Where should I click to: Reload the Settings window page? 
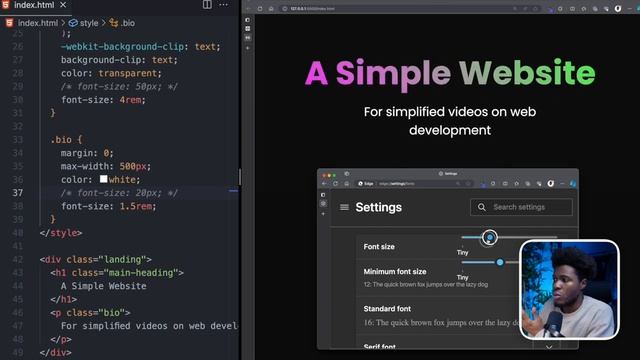(x=335, y=184)
